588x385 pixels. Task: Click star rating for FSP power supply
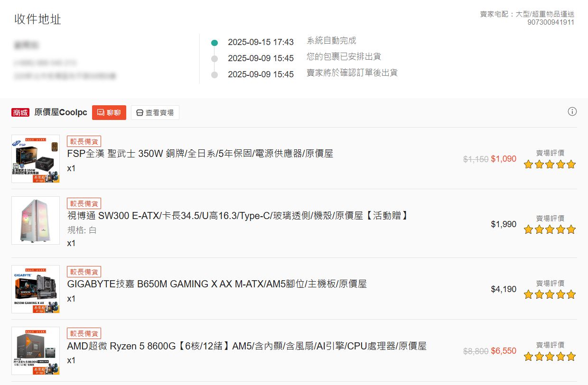click(x=550, y=165)
